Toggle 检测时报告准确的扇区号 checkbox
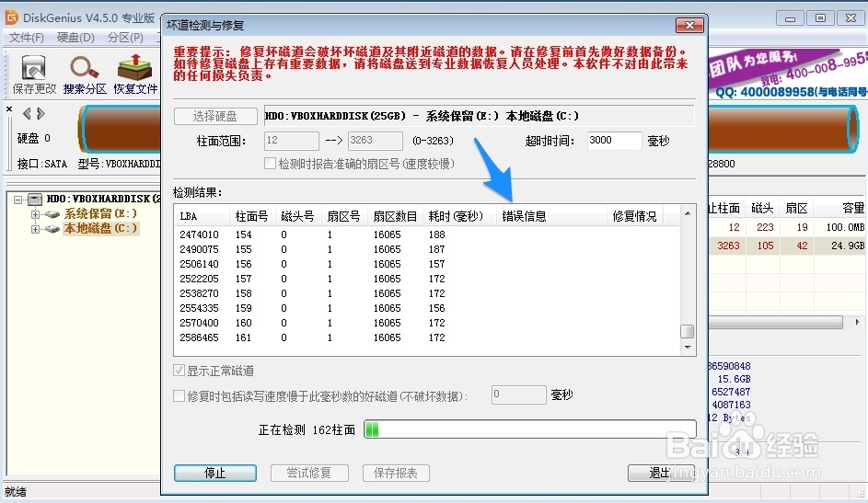 [270, 164]
